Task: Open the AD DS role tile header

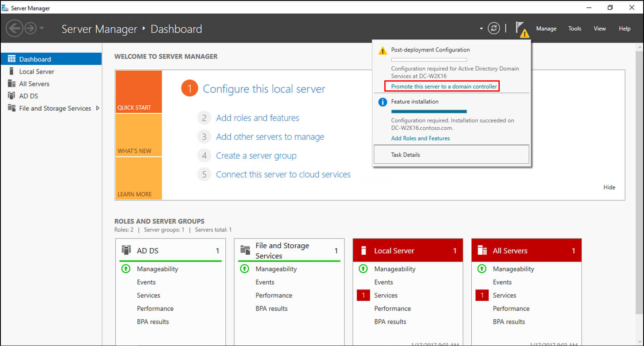Action: [171, 251]
